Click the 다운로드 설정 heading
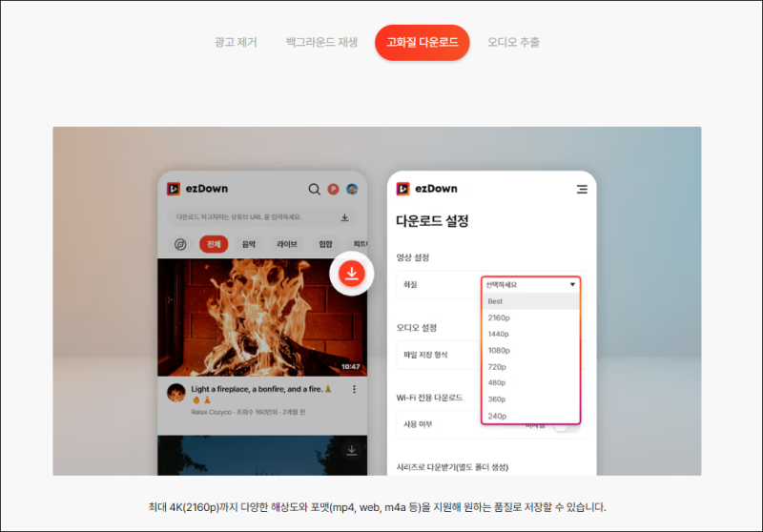The image size is (763, 532). tap(432, 221)
